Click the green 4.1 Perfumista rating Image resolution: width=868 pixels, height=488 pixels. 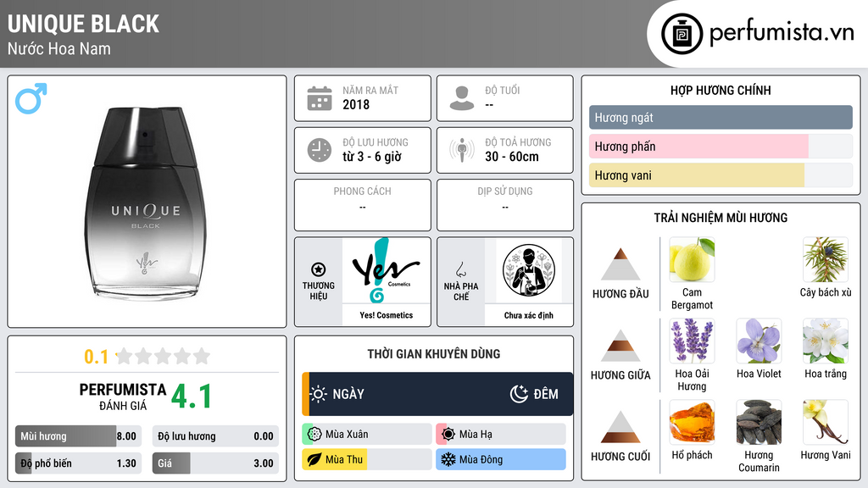pyautogui.click(x=191, y=396)
